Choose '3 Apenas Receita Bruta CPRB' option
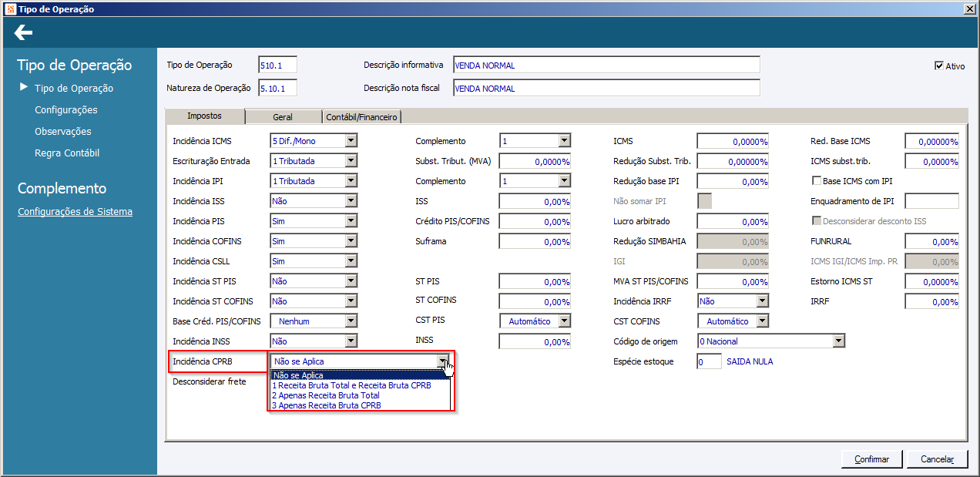The width and height of the screenshot is (980, 477). point(326,405)
